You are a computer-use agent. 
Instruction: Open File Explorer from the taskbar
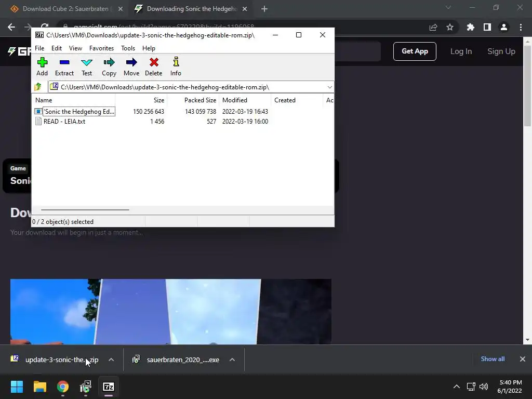click(39, 387)
